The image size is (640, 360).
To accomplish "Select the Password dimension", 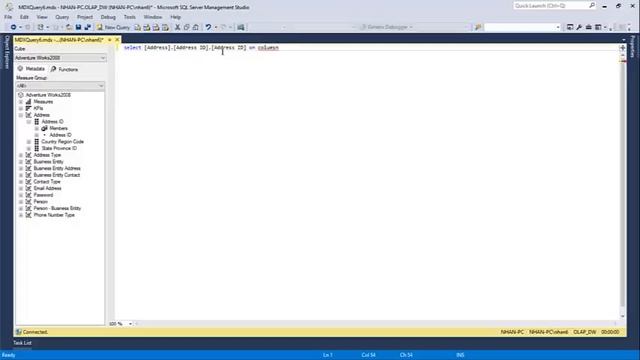I will click(x=43, y=195).
